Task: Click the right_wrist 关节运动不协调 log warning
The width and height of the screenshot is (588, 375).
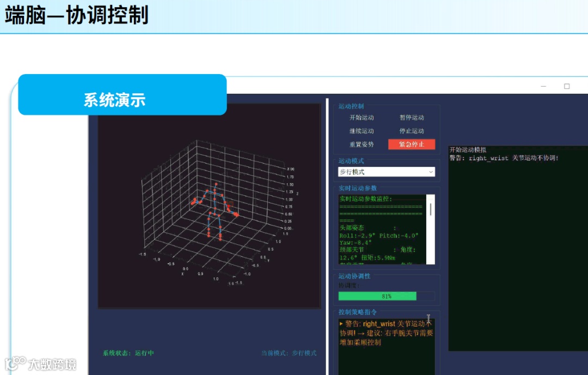Action: (504, 158)
